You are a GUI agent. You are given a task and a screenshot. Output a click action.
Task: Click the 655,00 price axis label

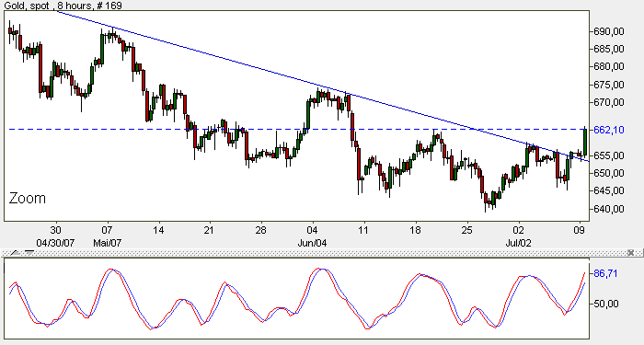coord(609,155)
